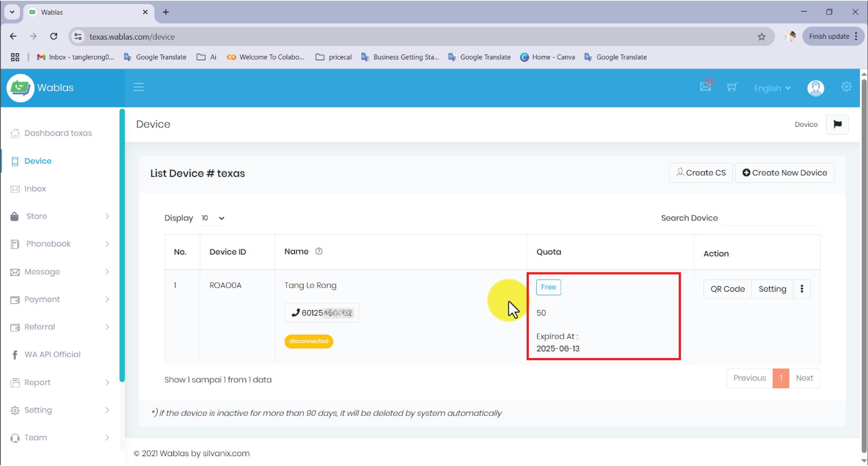Reload the page with the refresh icon
Screen dimensions: 868x466
tap(54, 36)
